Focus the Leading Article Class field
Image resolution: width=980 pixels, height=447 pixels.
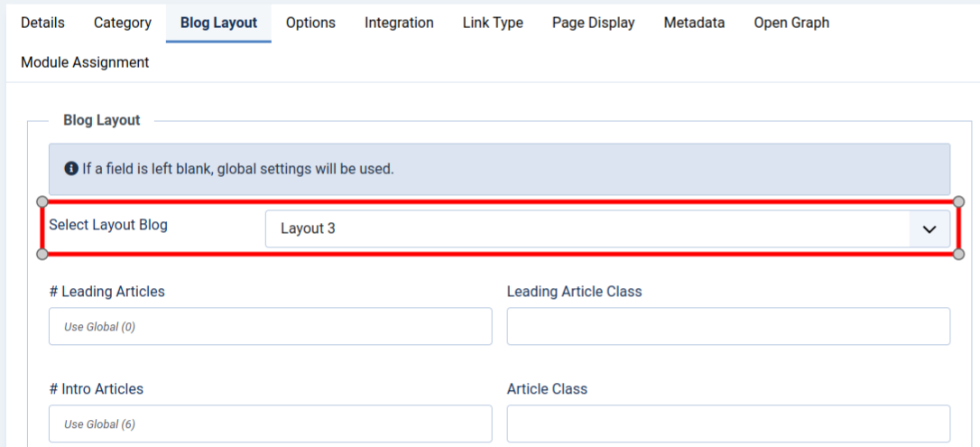[728, 326]
